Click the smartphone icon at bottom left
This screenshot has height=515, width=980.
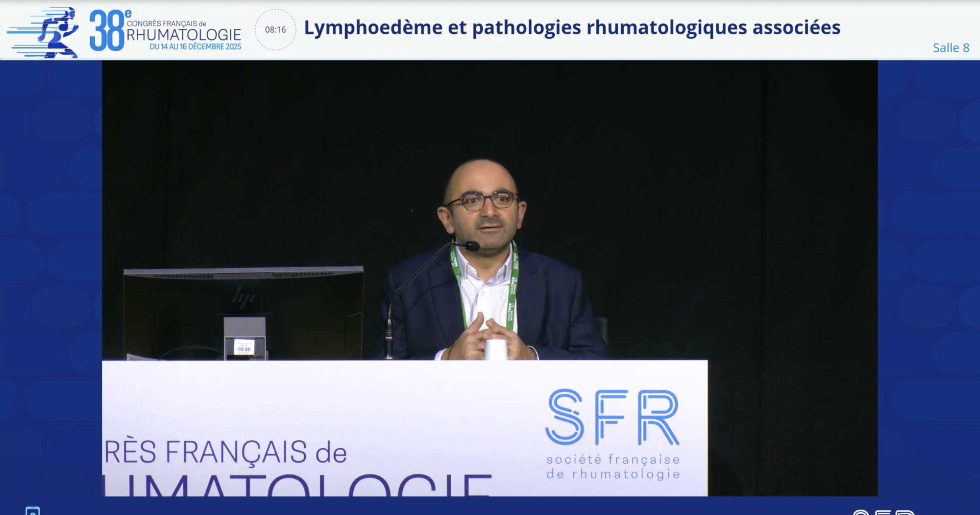pyautogui.click(x=33, y=511)
